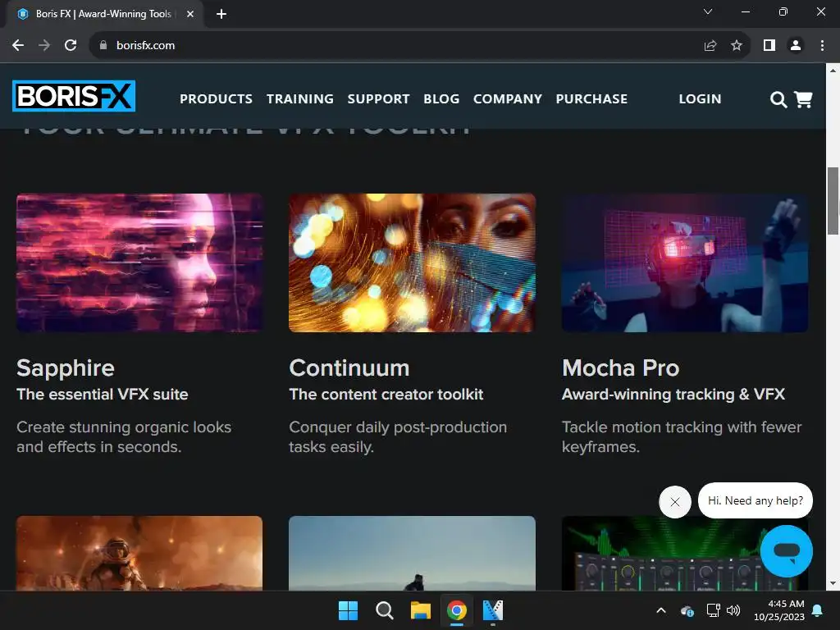Open Chrome three-dot menu
Screen dimensions: 840x630
coord(822,46)
